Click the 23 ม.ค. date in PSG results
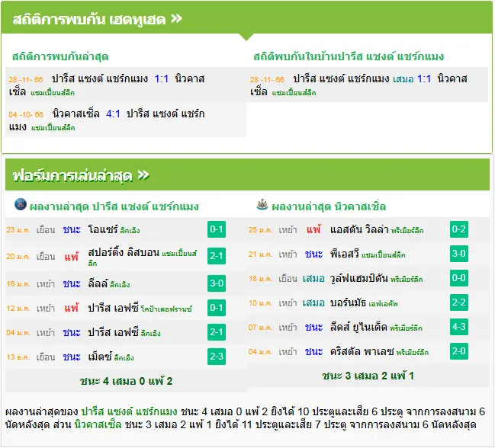495x448 pixels. coord(18,230)
